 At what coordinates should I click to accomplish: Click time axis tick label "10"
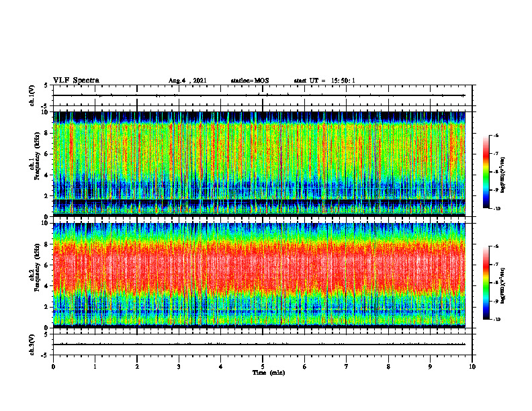tap(472, 367)
